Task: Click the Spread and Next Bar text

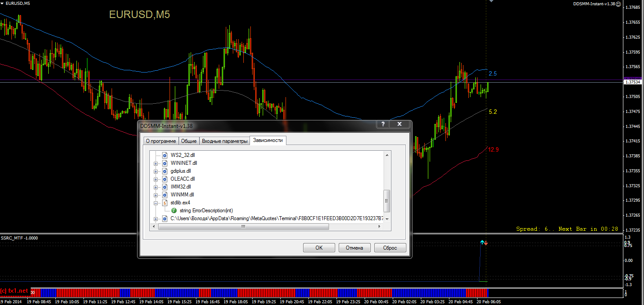Action: [567, 229]
